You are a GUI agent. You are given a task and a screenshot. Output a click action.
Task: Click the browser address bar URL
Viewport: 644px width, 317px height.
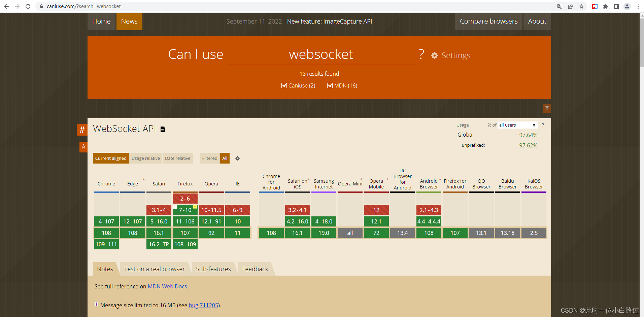click(84, 6)
